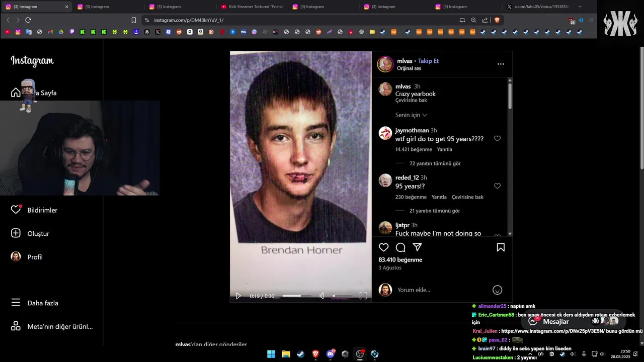This screenshot has height=362, width=644.
Task: Open Discord from the taskbar
Action: [330, 354]
